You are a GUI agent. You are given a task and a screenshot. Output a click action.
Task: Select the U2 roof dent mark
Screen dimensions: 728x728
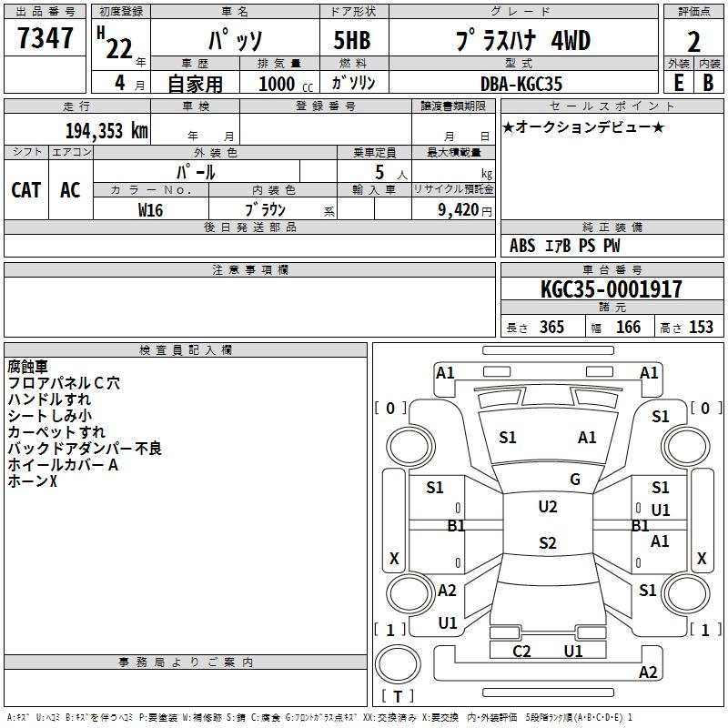[x=548, y=506]
